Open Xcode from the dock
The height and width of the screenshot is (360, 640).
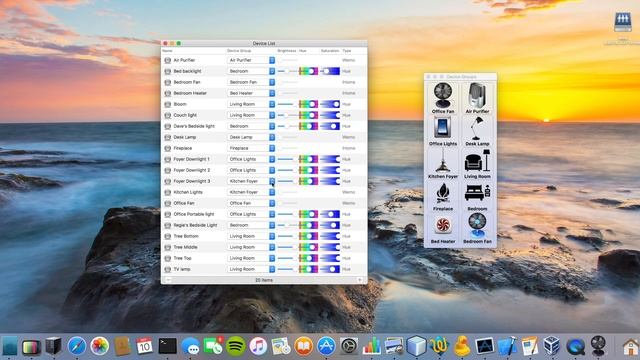point(507,346)
